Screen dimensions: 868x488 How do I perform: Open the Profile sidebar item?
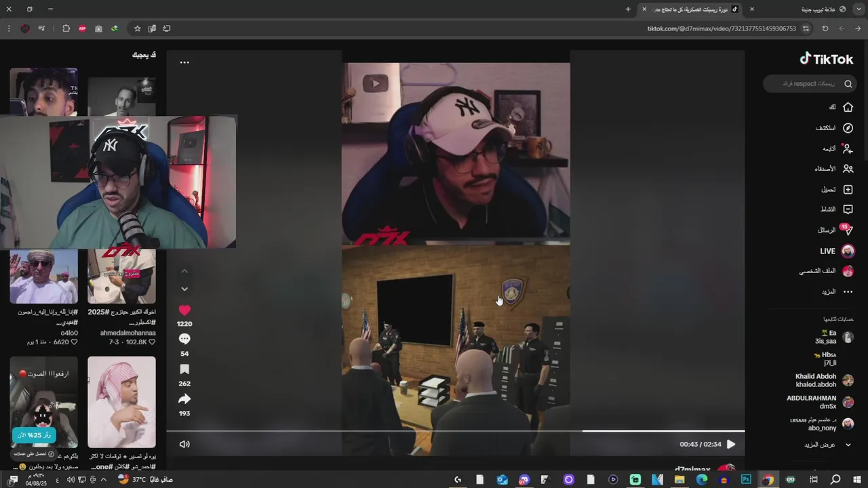pyautogui.click(x=827, y=271)
